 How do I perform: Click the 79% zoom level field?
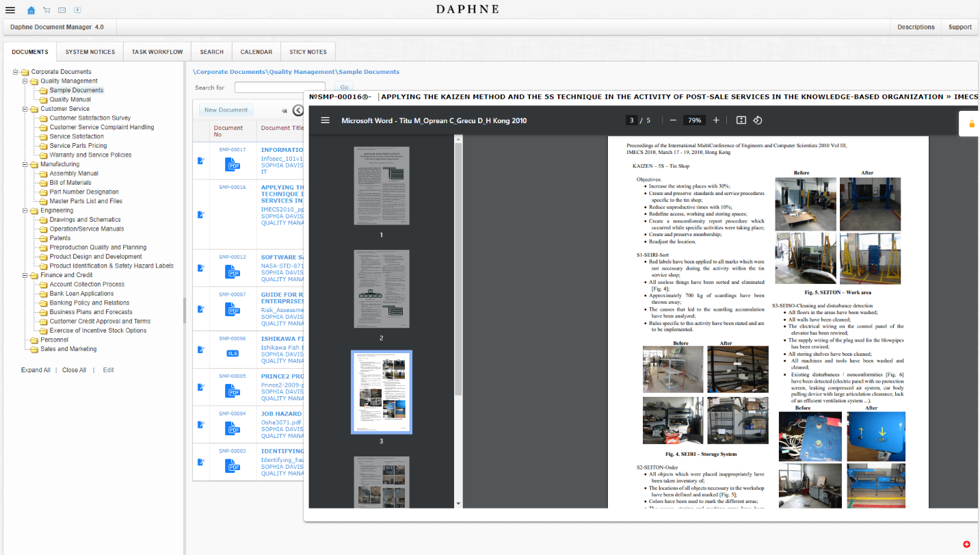695,120
